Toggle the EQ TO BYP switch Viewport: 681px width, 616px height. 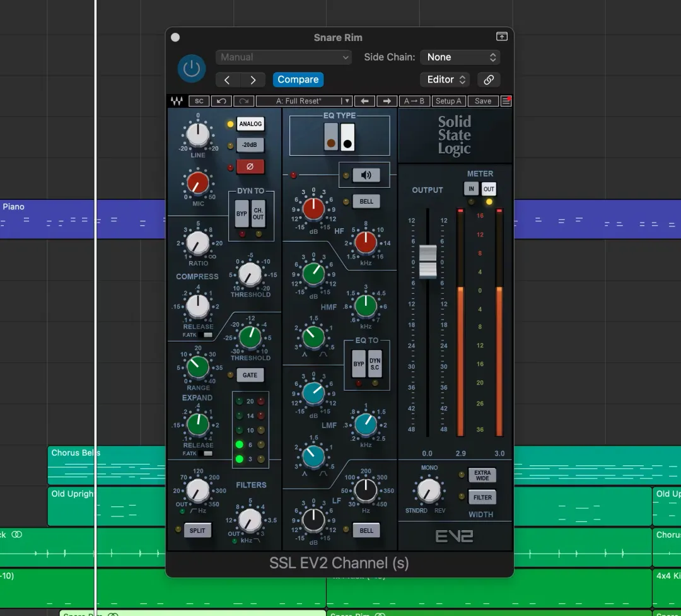(359, 364)
